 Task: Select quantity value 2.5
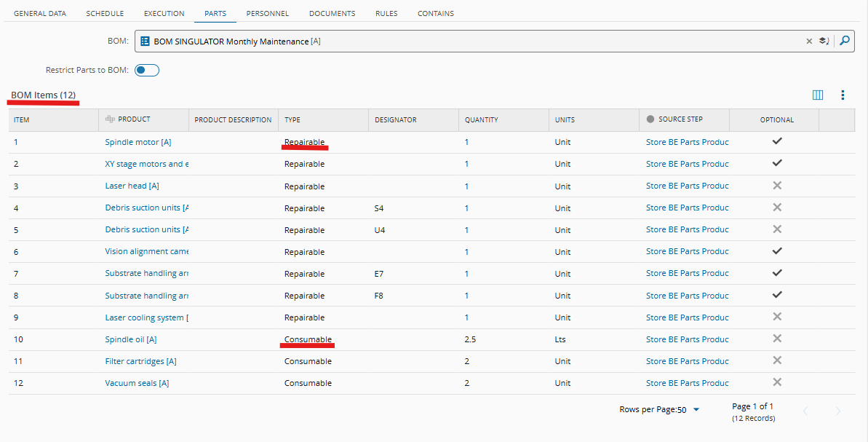pos(471,339)
